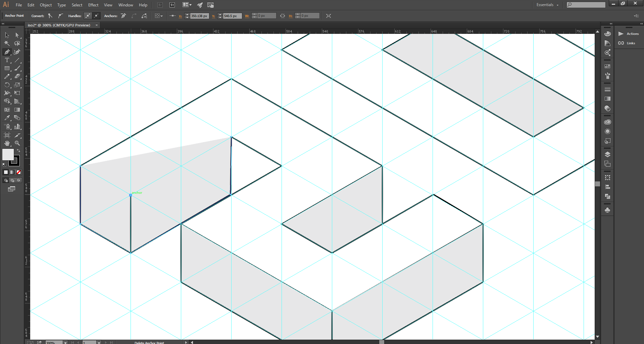
Task: Close the iso2 document tab
Action: [97, 25]
